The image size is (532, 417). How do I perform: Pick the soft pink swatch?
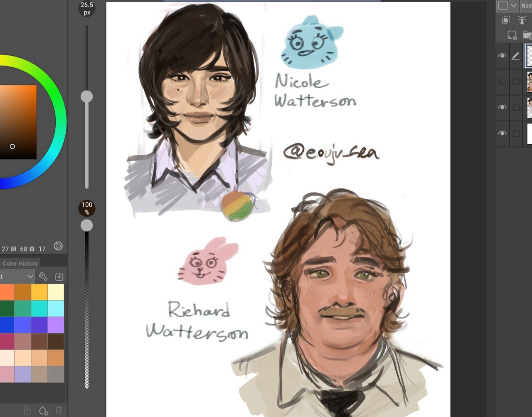tap(7, 374)
